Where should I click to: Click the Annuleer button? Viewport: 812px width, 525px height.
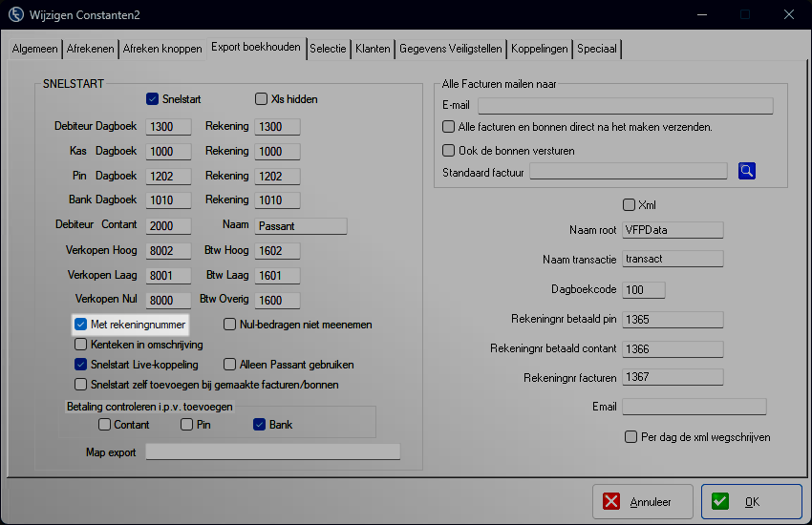click(641, 502)
